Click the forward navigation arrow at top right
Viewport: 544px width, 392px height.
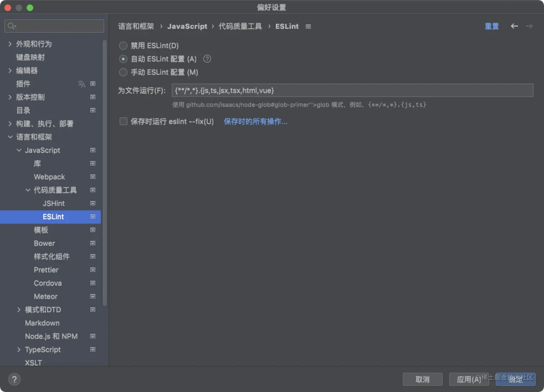pyautogui.click(x=529, y=26)
